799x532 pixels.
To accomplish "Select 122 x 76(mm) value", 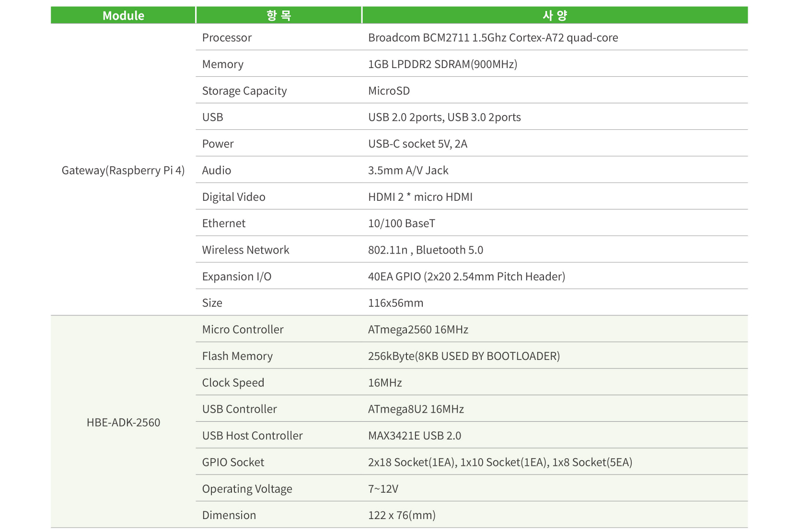I will [402, 515].
